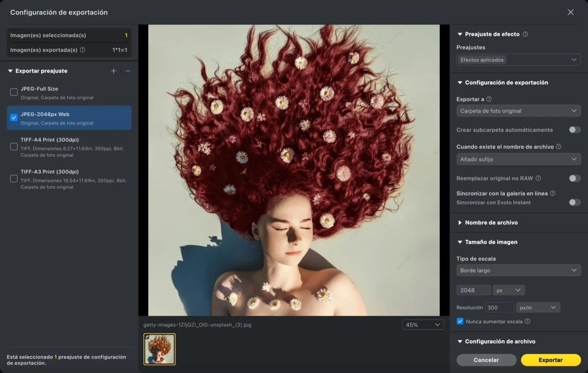Uncheck Nunca aumentar escala checkbox
This screenshot has height=373, width=588.
pos(460,322)
